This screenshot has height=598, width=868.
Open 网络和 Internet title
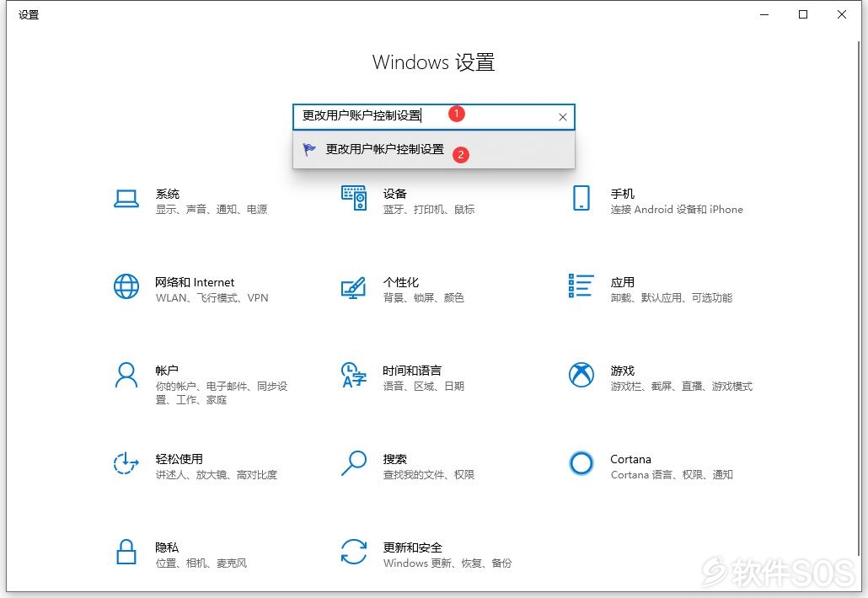click(x=195, y=282)
